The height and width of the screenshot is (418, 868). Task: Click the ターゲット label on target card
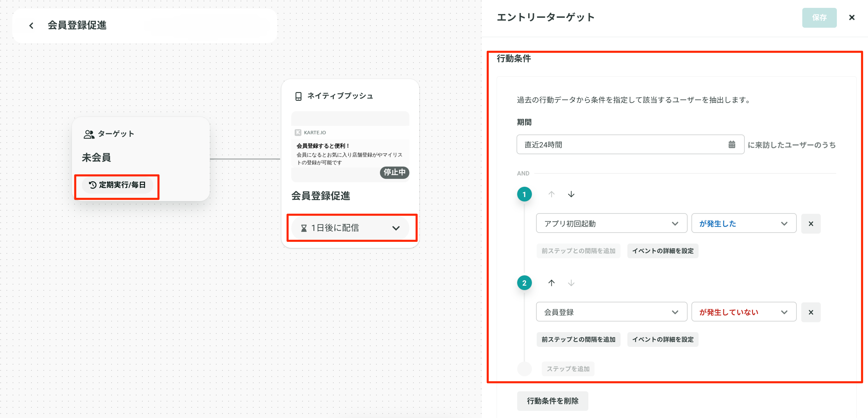pos(116,134)
